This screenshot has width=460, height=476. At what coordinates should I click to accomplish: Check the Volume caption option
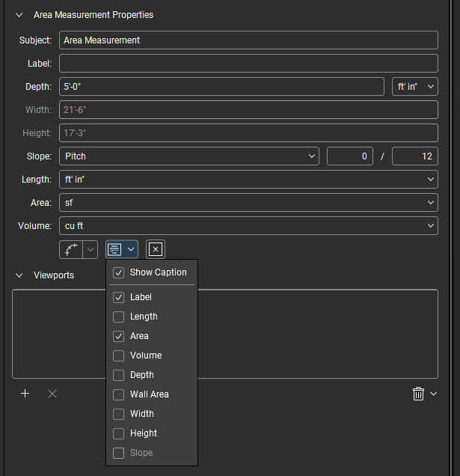point(119,356)
